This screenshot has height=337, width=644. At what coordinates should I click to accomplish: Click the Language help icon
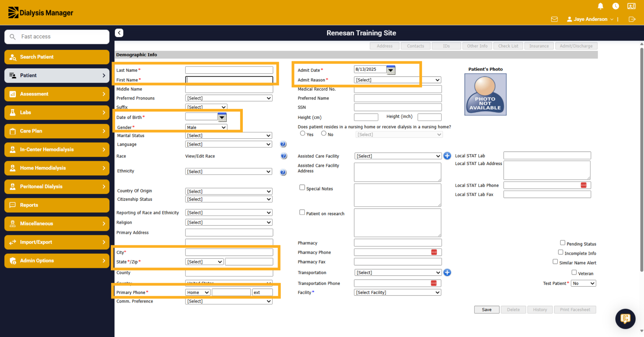pyautogui.click(x=283, y=144)
